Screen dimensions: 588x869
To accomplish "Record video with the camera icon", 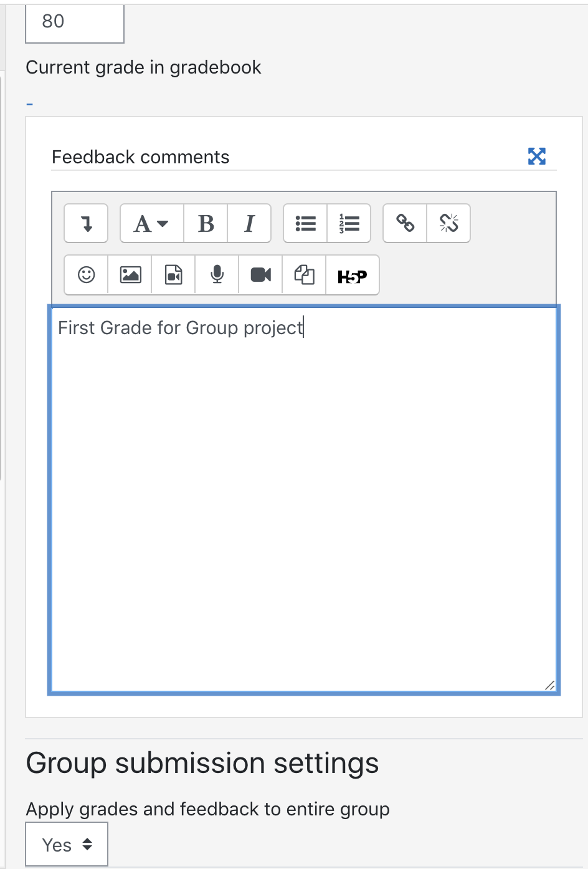I will tap(260, 274).
